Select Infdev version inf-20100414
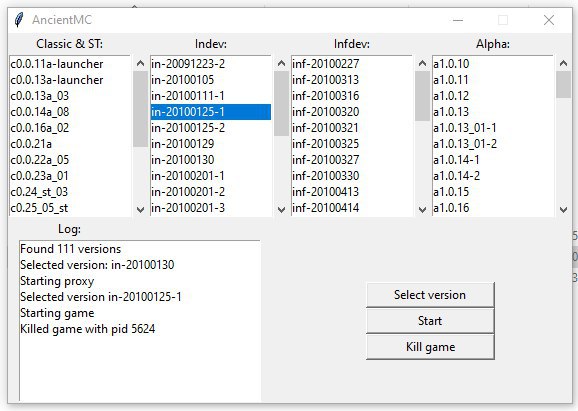Image resolution: width=578 pixels, height=411 pixels. tap(352, 208)
